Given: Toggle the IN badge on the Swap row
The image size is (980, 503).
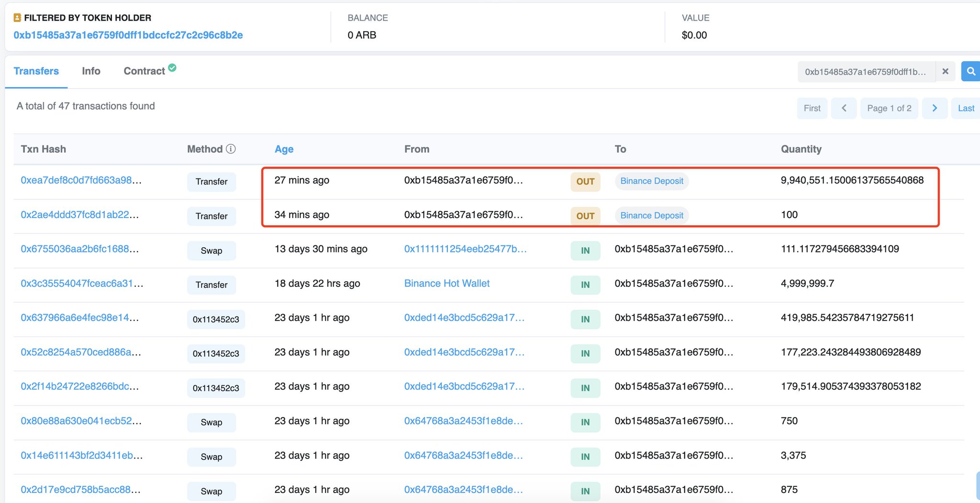Looking at the screenshot, I should coord(585,251).
